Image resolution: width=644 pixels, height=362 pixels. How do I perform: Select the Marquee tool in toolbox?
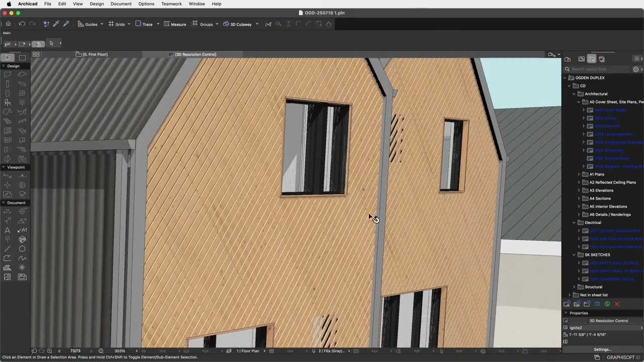[x=22, y=58]
